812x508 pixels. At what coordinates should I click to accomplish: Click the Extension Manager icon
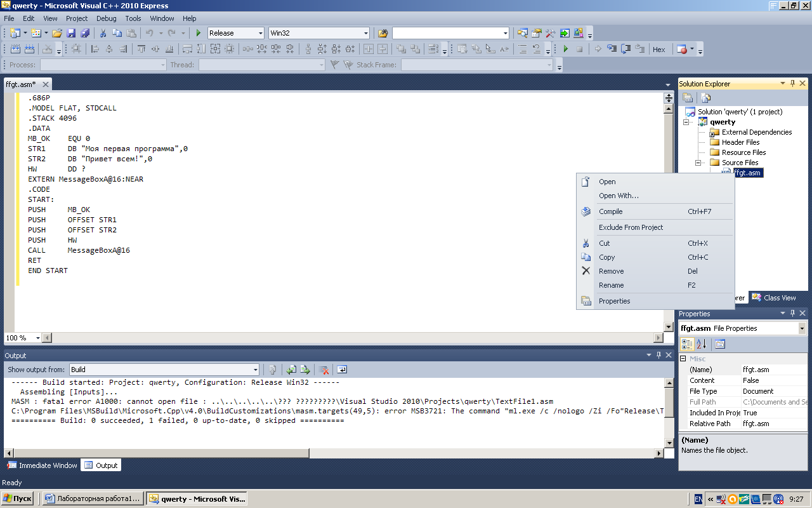click(579, 33)
